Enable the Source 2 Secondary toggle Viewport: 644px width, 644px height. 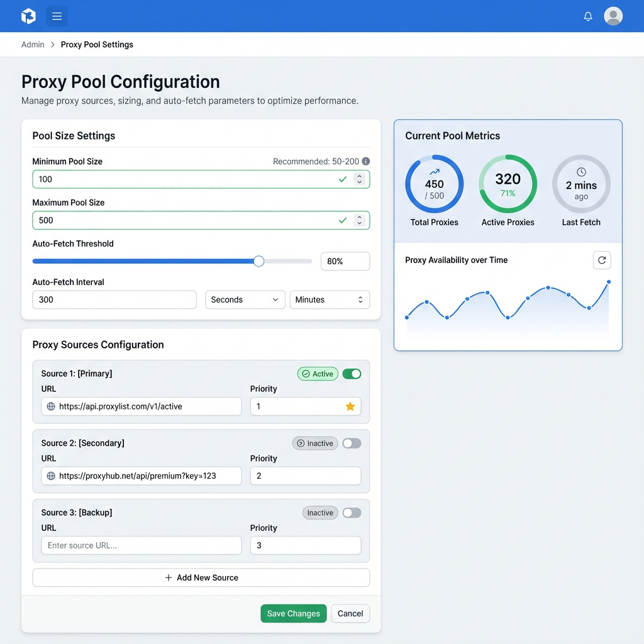tap(352, 443)
